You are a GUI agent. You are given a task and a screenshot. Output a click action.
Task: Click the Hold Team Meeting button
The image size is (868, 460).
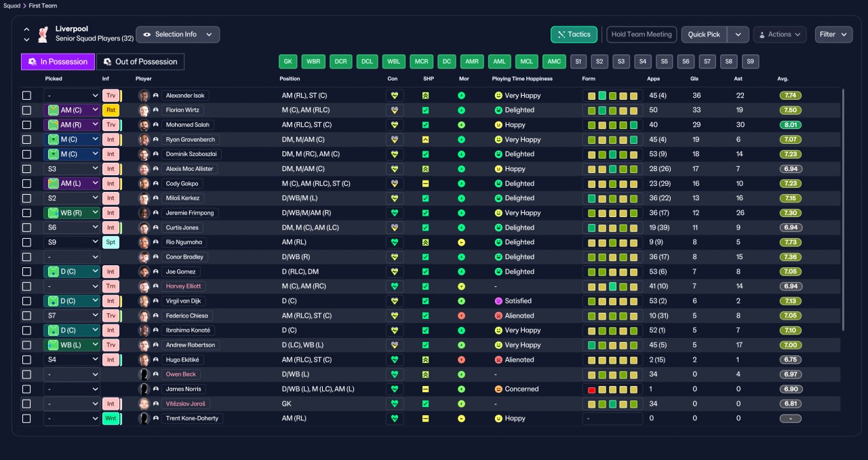pos(642,35)
